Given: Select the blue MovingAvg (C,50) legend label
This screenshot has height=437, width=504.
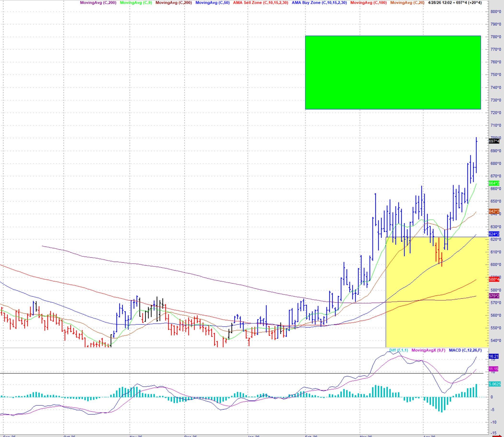Looking at the screenshot, I should 212,3.
